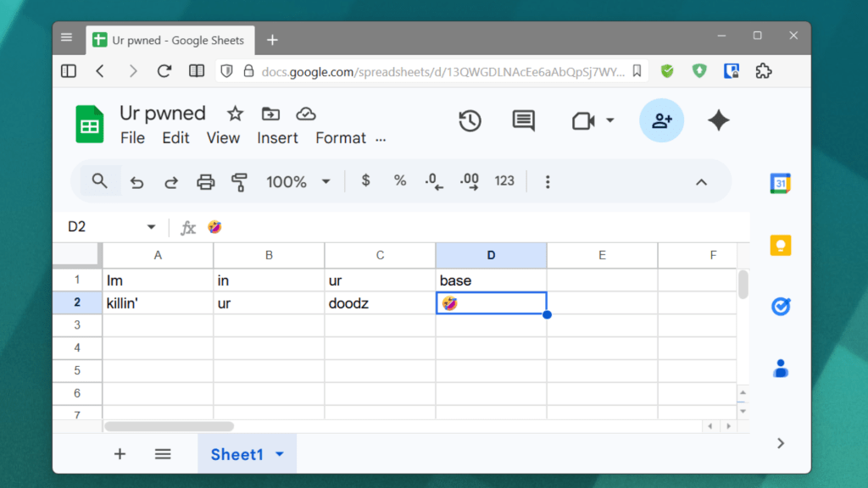Viewport: 868px width, 488px height.
Task: Undo the last change
Action: [136, 181]
